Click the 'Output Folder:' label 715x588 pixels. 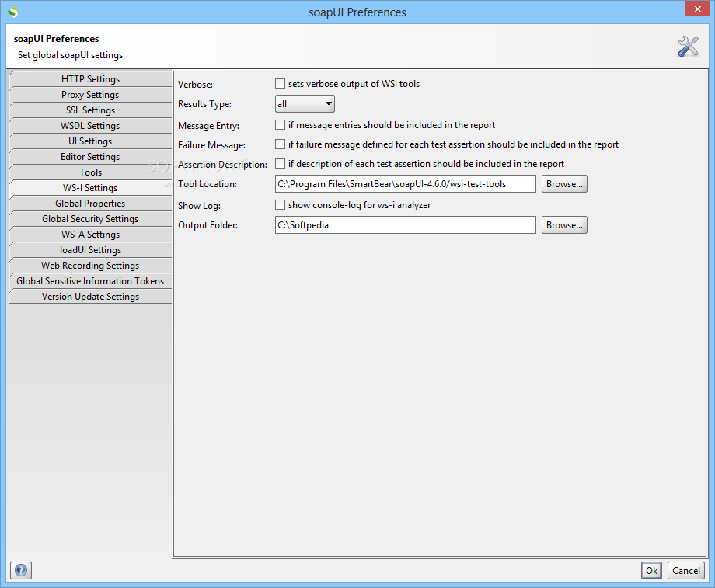[208, 224]
